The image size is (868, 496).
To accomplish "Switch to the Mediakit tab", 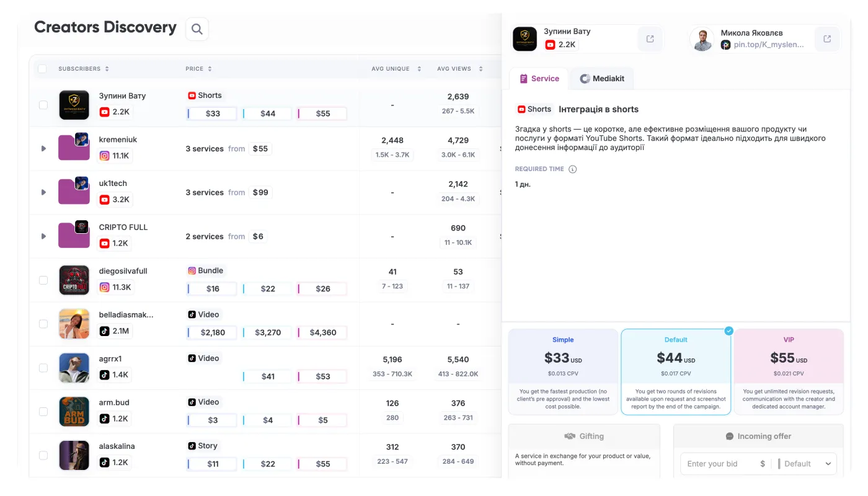I will (602, 79).
